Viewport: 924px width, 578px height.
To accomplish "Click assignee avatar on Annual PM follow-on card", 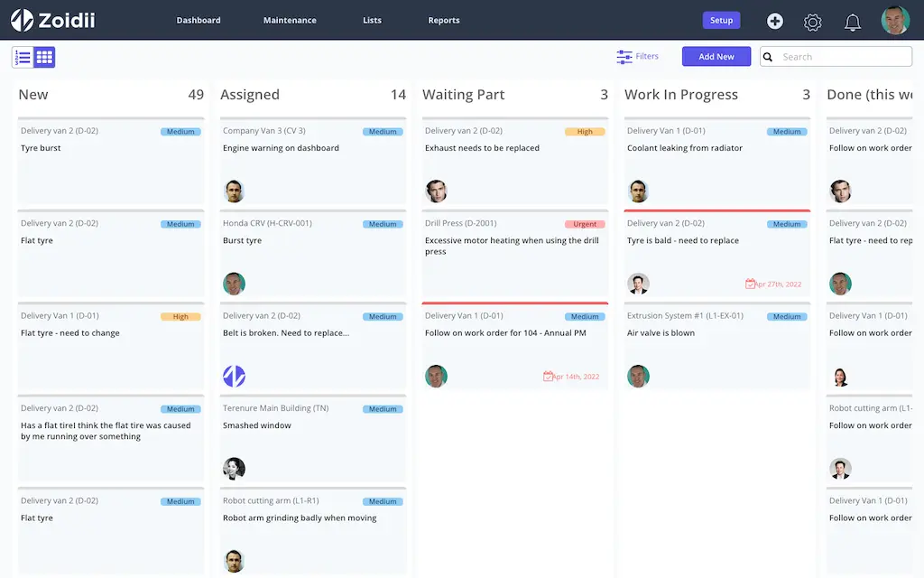I will (x=436, y=376).
